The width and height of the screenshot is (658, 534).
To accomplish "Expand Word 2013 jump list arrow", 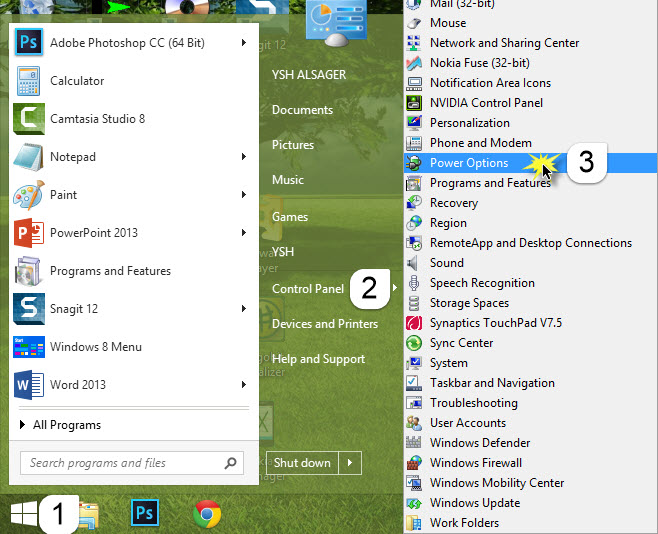I will tap(244, 385).
